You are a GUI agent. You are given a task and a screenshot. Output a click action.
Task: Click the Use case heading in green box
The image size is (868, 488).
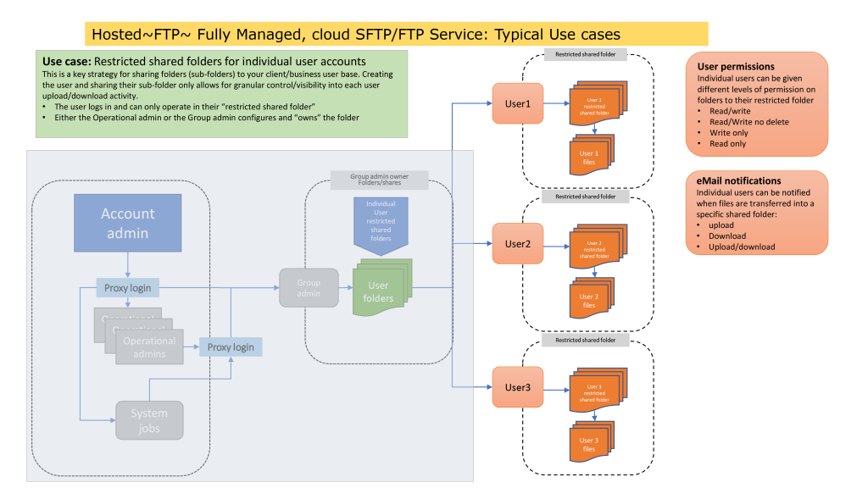tap(203, 61)
